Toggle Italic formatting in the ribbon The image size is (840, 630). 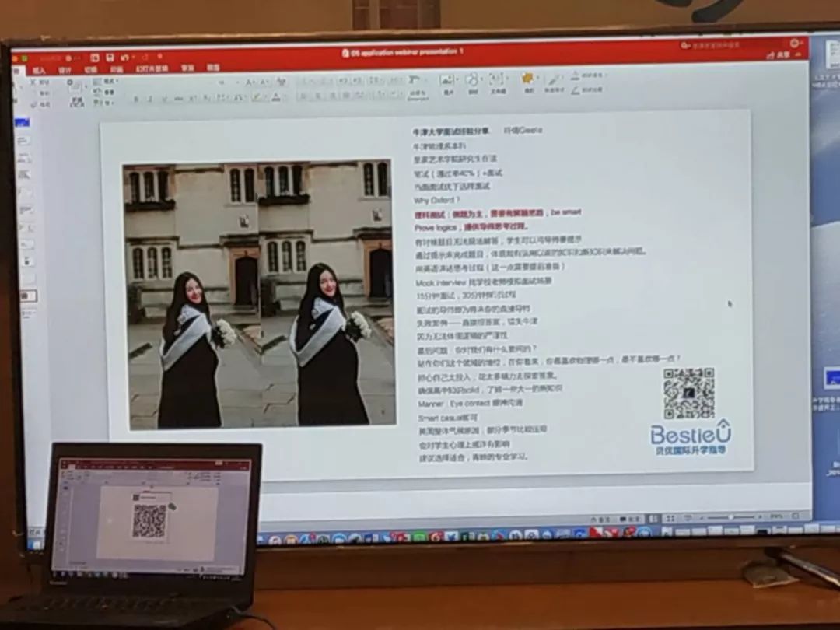click(x=149, y=99)
